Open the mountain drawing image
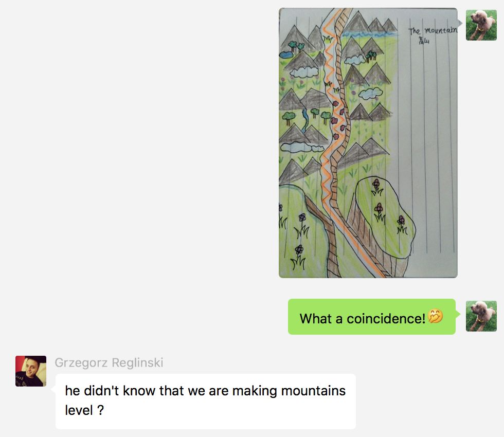This screenshot has height=437, width=504. coord(368,143)
